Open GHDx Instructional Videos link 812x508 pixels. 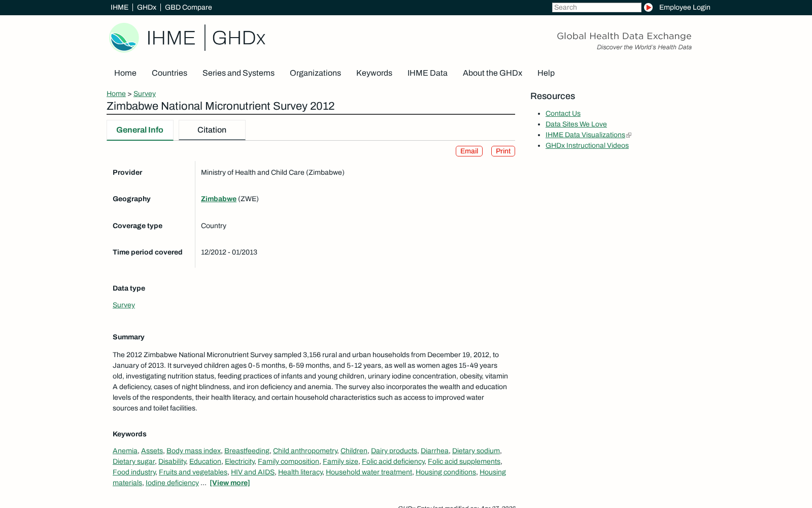587,146
